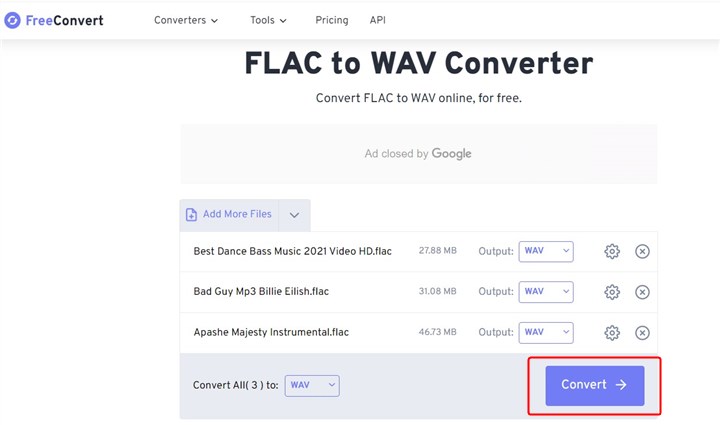Open output format dropdown for Apashe Majesty file
Viewport: 720px width, 425px height.
[545, 332]
